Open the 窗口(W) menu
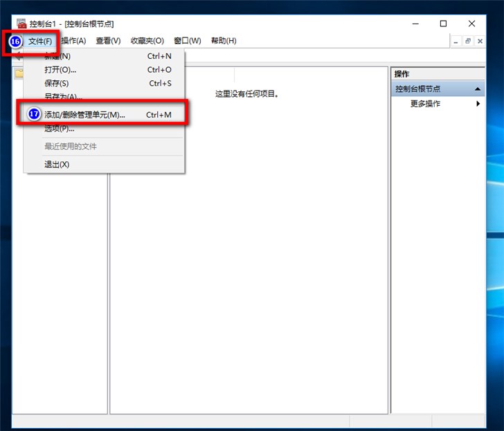This screenshot has height=431, width=504. pyautogui.click(x=188, y=41)
